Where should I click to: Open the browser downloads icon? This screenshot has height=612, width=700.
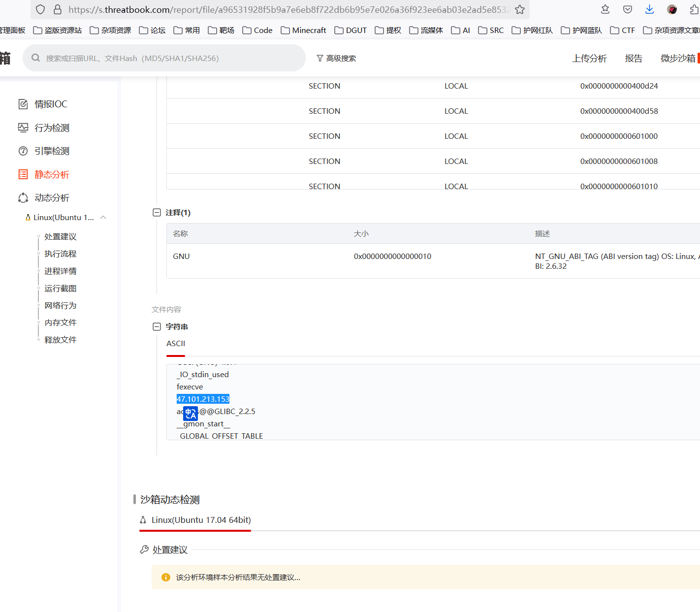point(649,9)
